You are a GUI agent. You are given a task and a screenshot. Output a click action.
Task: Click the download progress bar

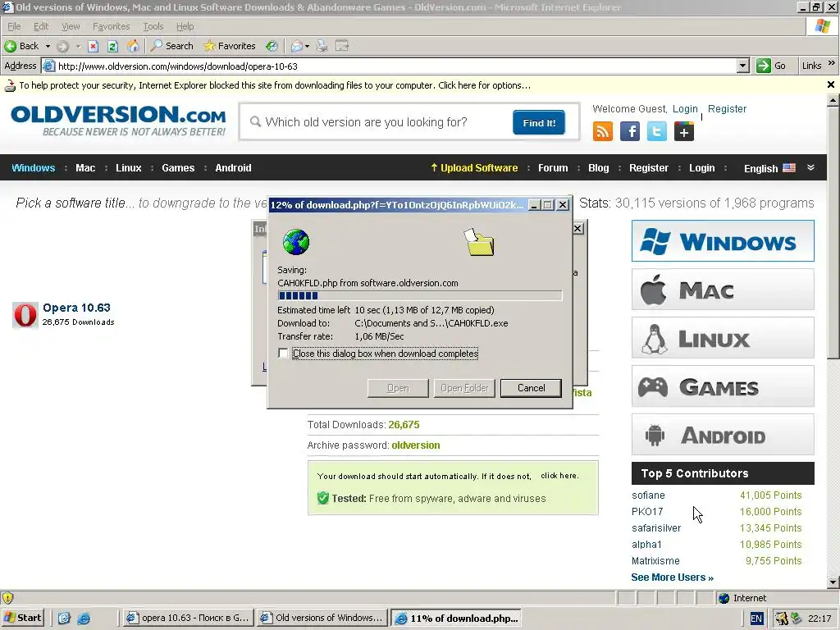419,295
